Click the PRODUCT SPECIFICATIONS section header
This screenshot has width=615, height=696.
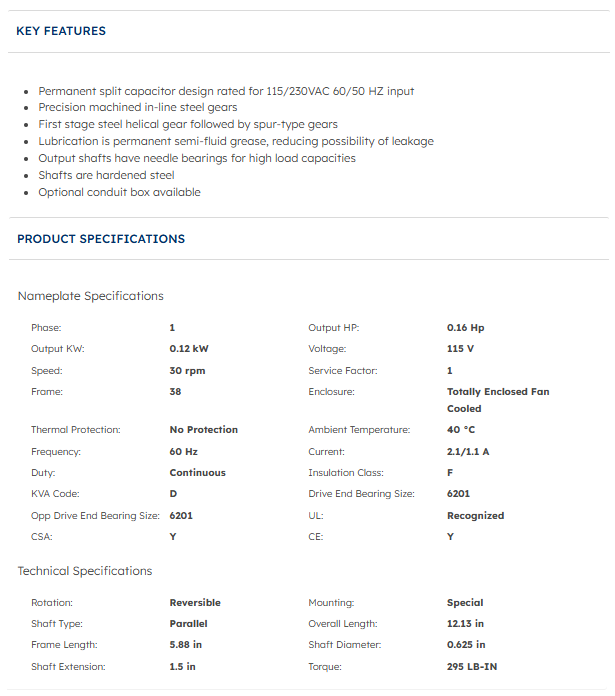coord(101,239)
